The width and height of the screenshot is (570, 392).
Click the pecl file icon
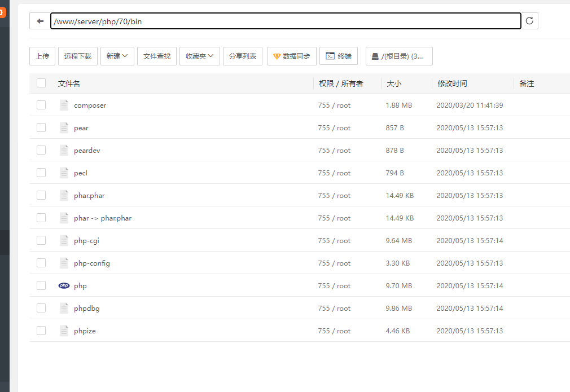tap(64, 173)
